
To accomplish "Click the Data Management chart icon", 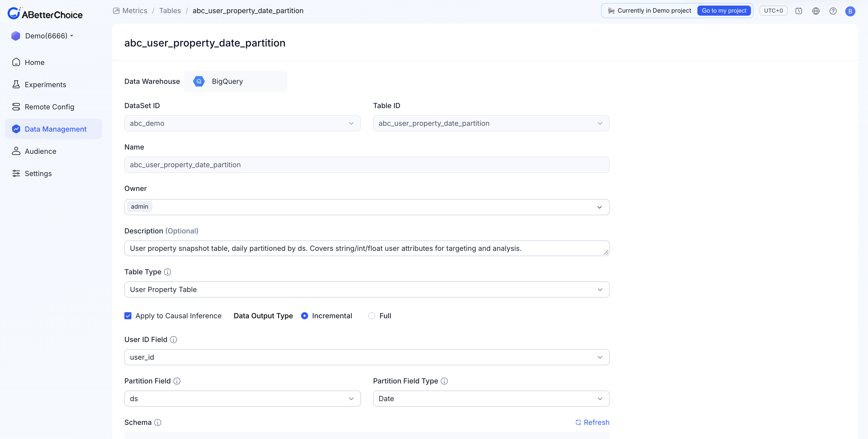I will [16, 129].
